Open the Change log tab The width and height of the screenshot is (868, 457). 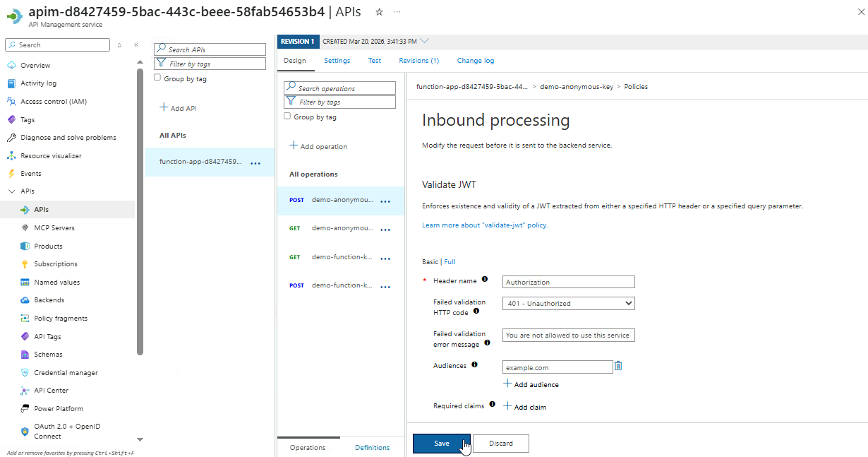click(x=475, y=61)
